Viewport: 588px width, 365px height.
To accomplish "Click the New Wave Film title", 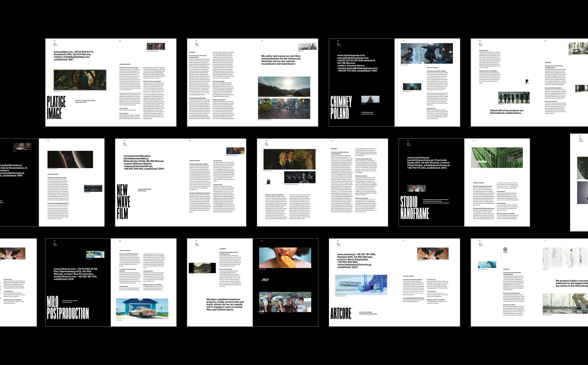I will [123, 201].
